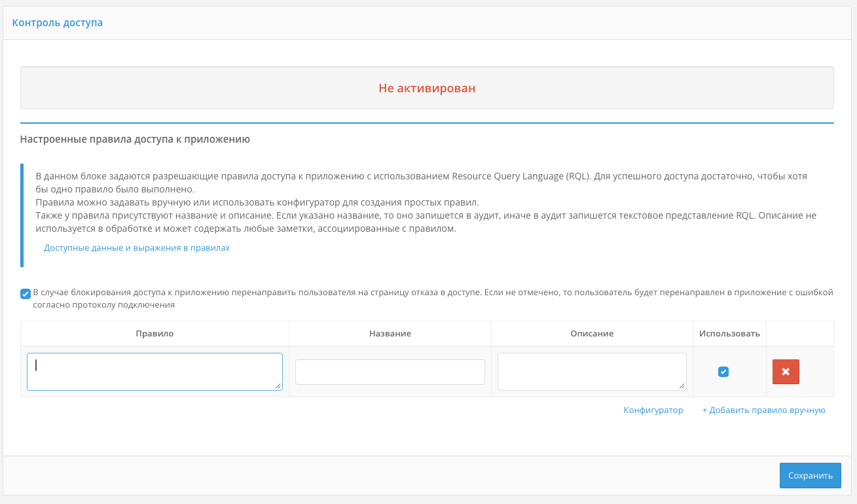Open the Конфигуратор link
The height and width of the screenshot is (504, 857).
tap(653, 410)
